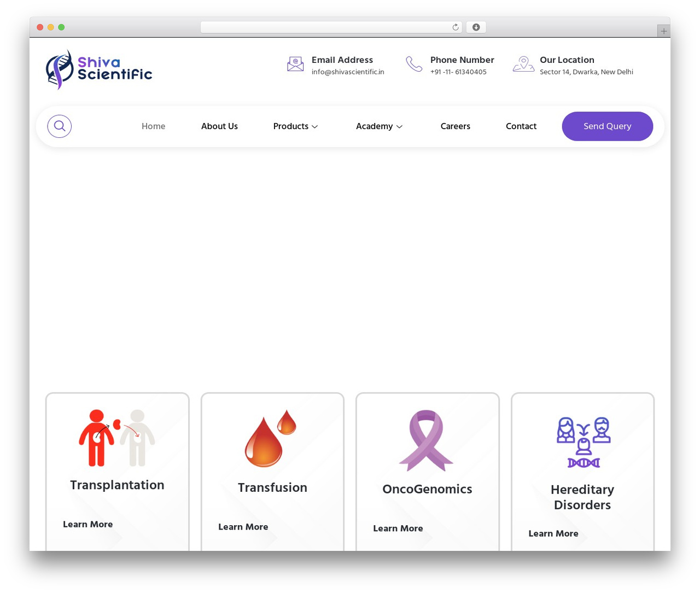The image size is (700, 593).
Task: Click the Hereditary Disorders family DNA icon
Action: point(584,443)
